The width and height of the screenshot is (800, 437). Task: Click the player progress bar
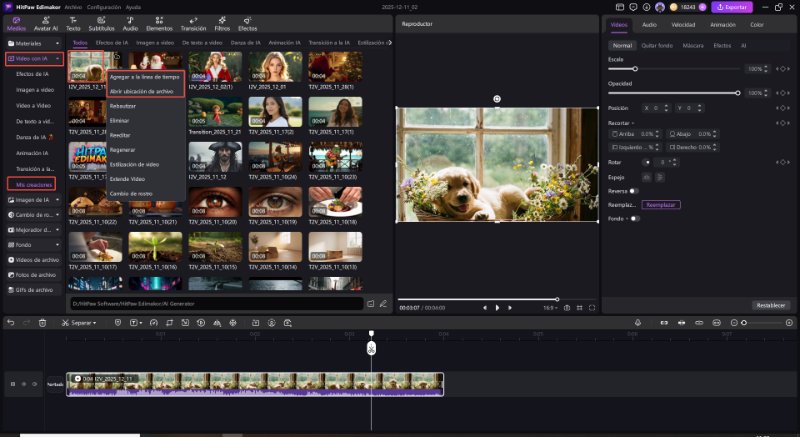pyautogui.click(x=496, y=299)
